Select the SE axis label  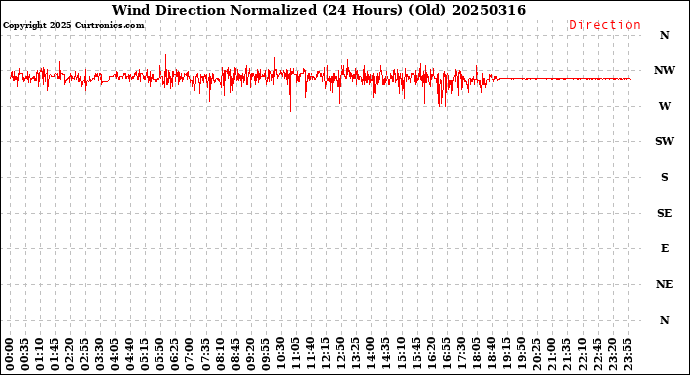tap(664, 213)
